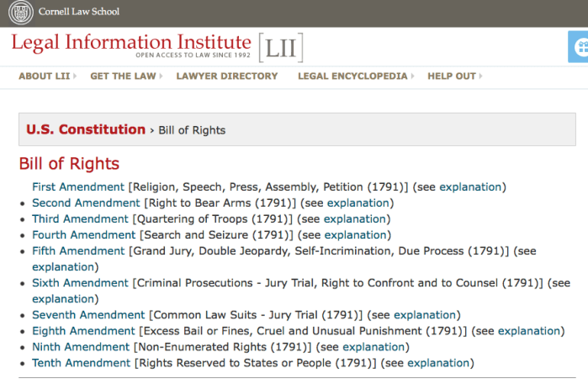This screenshot has height=384, width=588.
Task: View the Fourth Amendment page
Action: point(83,234)
